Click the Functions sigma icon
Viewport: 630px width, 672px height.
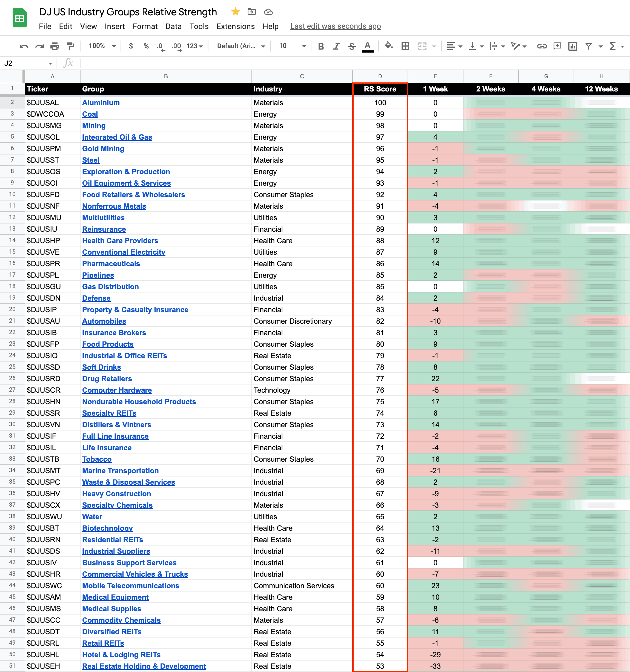click(x=612, y=46)
